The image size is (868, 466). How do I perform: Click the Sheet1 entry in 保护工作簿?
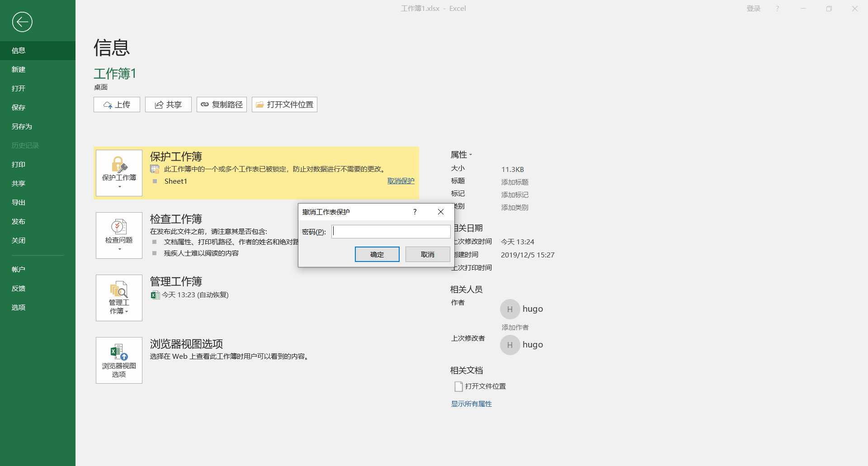[x=175, y=181]
